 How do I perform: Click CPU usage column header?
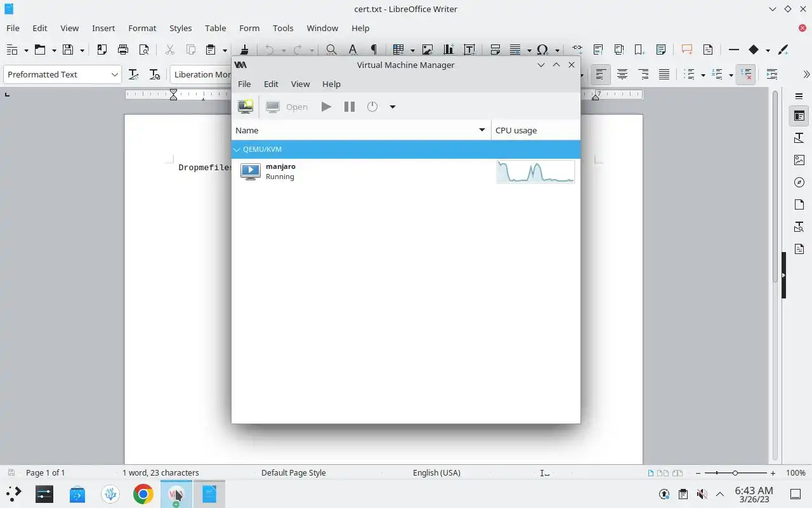(x=536, y=130)
